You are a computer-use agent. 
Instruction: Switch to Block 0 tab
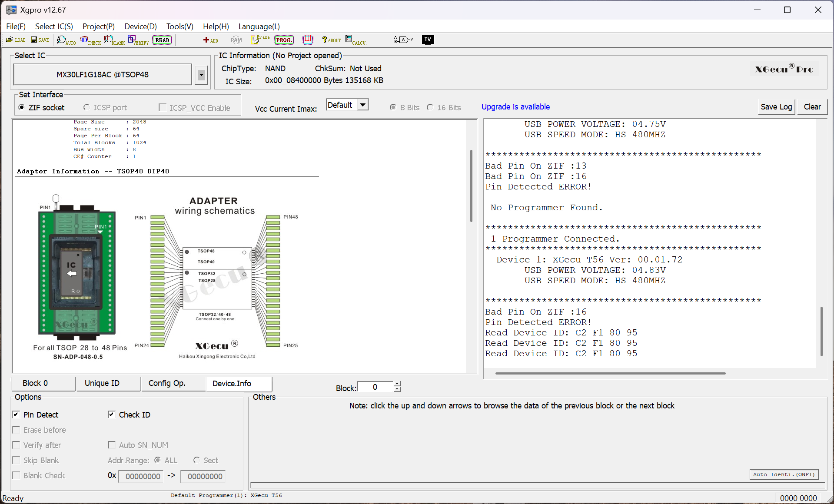pyautogui.click(x=43, y=383)
